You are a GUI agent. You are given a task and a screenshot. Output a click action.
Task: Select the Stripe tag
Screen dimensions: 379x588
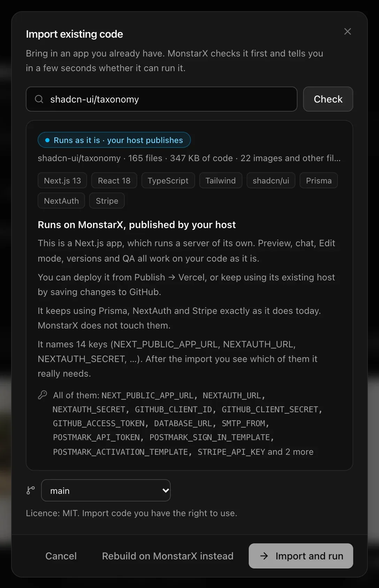107,201
